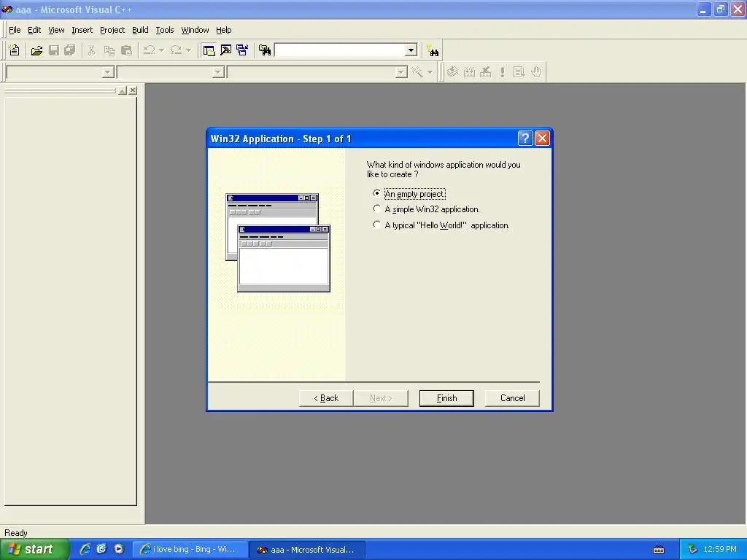Open the Help menu
Screen dimensions: 747x560
pos(223,30)
